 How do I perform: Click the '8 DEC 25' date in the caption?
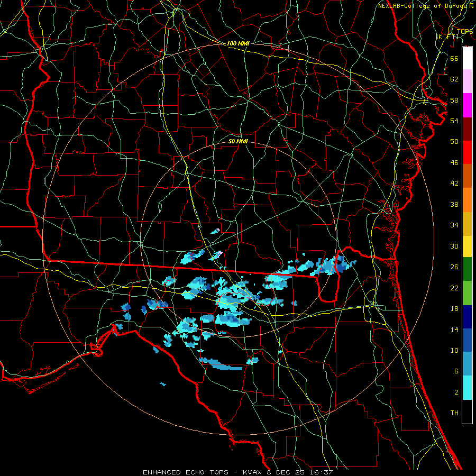tap(286, 472)
